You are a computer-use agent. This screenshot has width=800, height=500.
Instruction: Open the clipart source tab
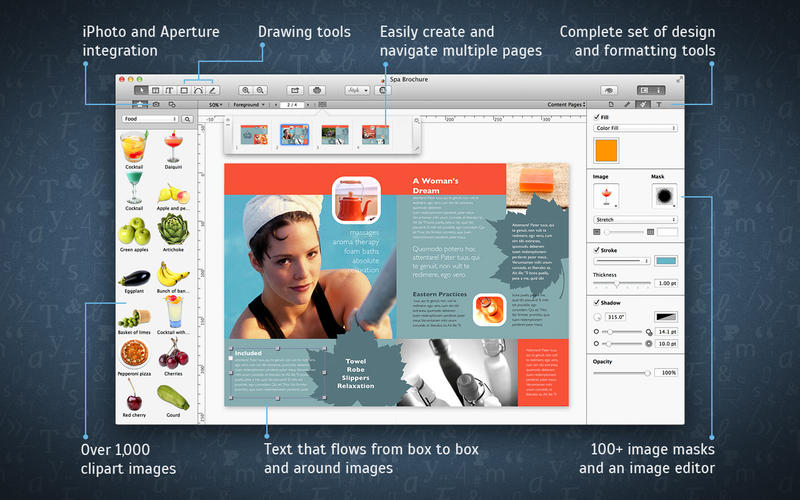pyautogui.click(x=140, y=105)
